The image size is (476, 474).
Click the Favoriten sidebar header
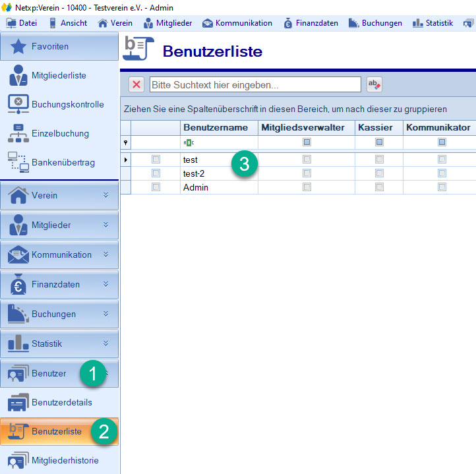[x=59, y=46]
